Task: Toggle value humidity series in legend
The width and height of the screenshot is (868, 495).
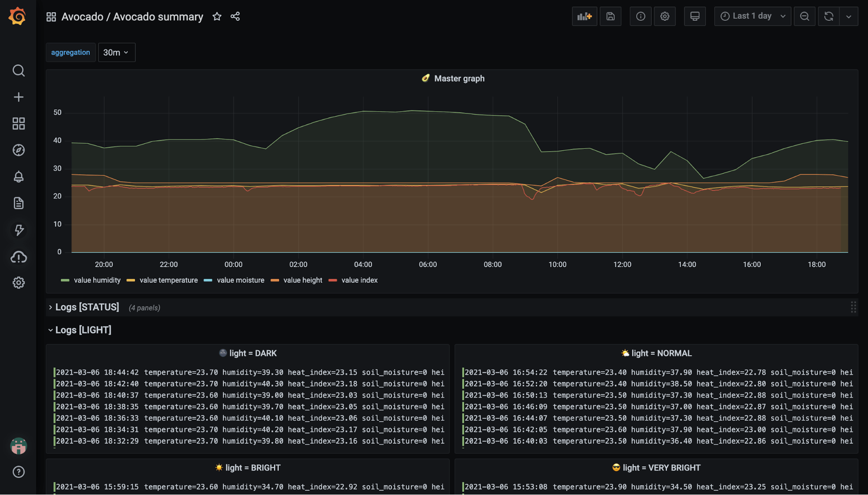Action: point(97,280)
